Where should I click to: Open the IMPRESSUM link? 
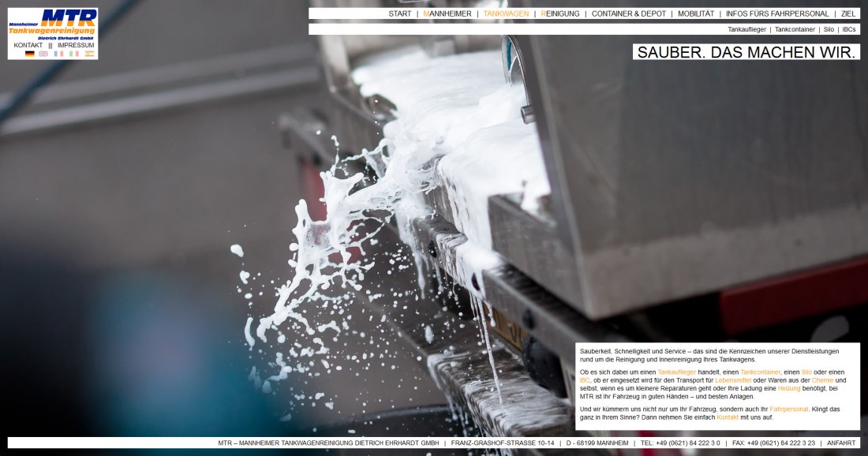[76, 45]
